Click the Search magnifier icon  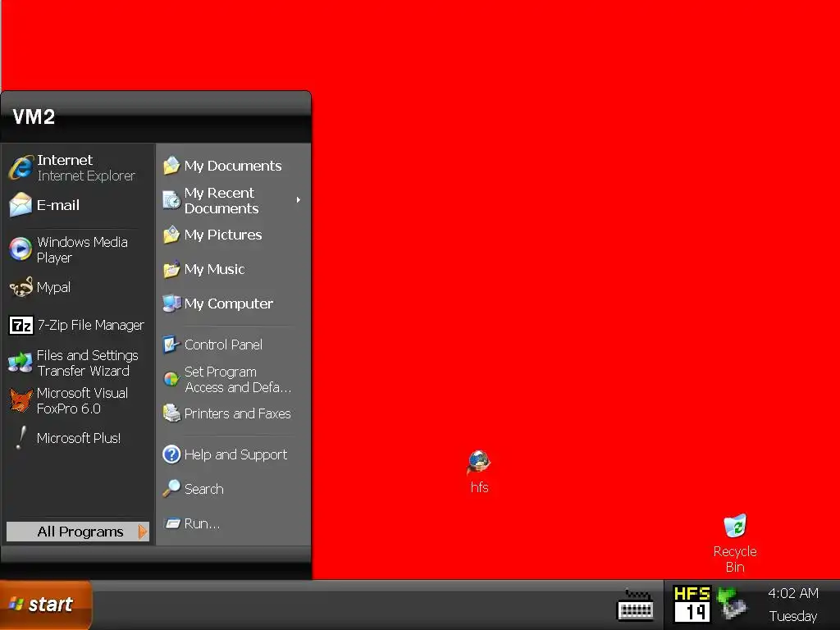tap(171, 489)
